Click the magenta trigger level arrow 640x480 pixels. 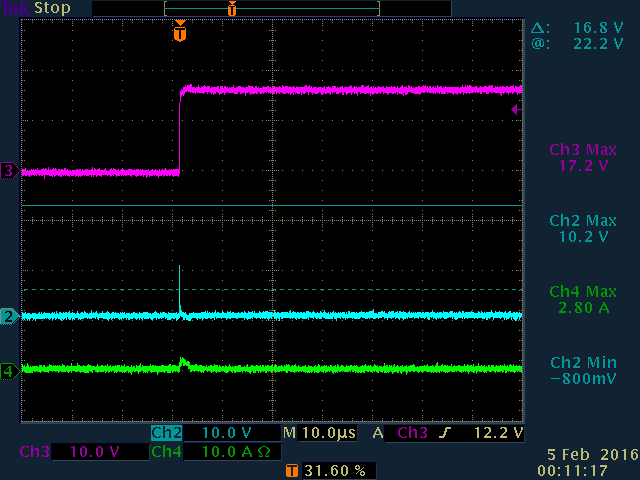click(516, 109)
